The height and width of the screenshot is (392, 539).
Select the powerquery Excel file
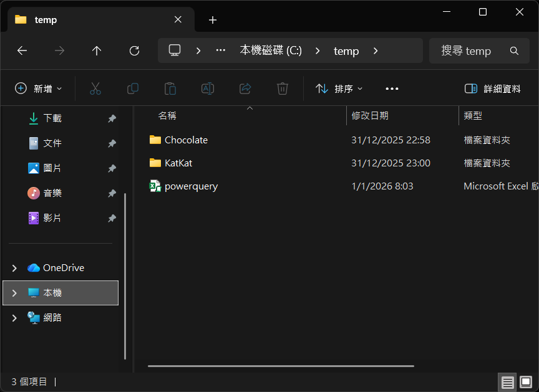coord(191,186)
